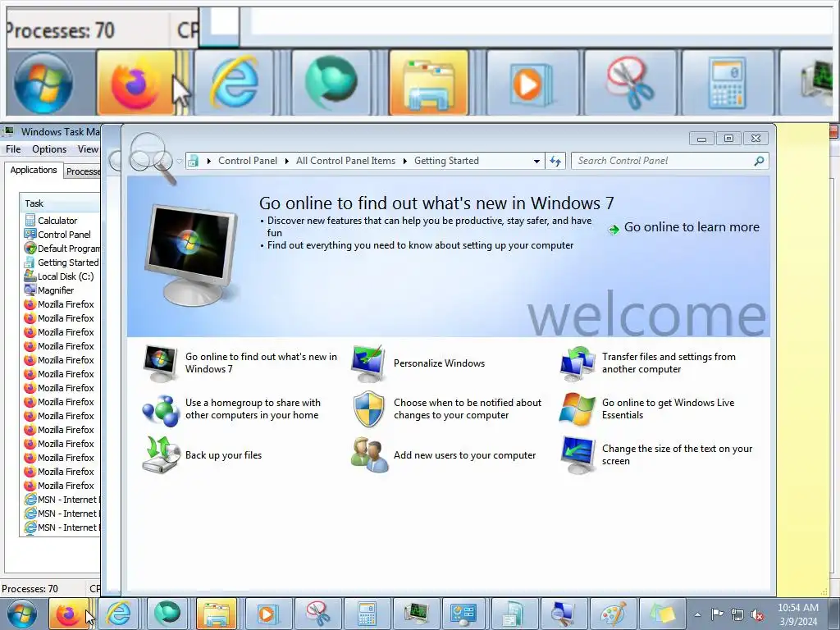Viewport: 840px width, 630px height.
Task: Click the Control Panel taskbar icon
Action: coord(463,614)
